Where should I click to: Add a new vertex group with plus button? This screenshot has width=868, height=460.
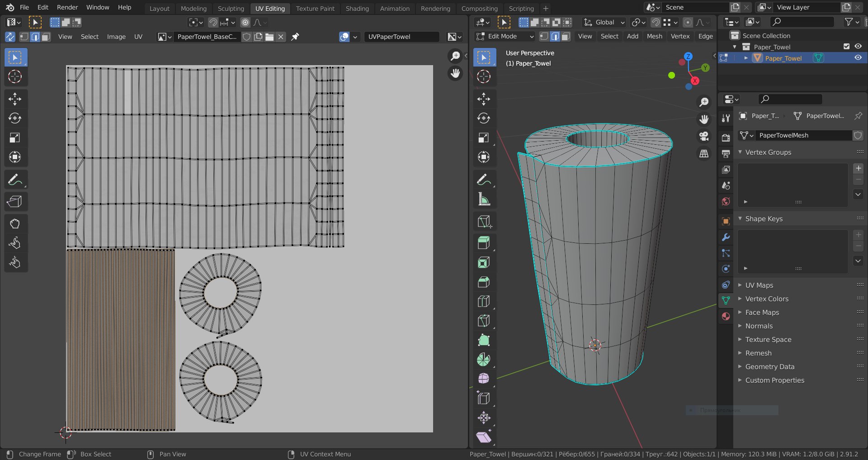click(858, 168)
